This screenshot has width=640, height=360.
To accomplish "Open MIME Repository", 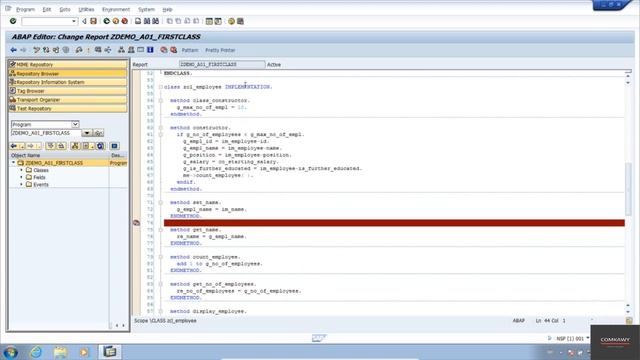I will [x=68, y=64].
